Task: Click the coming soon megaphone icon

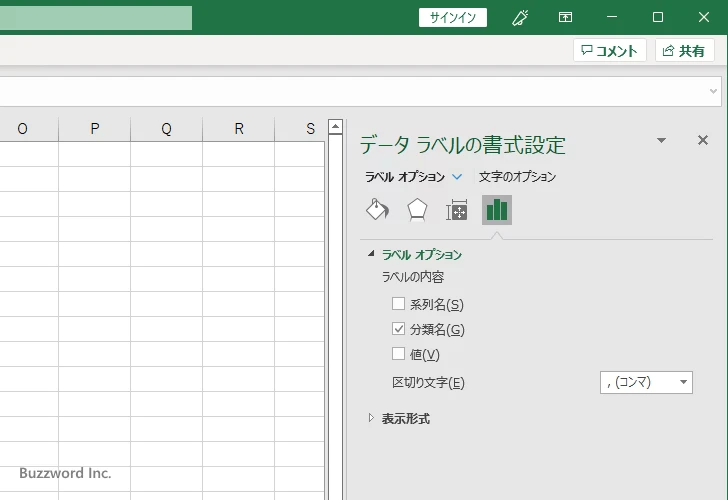Action: coord(520,18)
